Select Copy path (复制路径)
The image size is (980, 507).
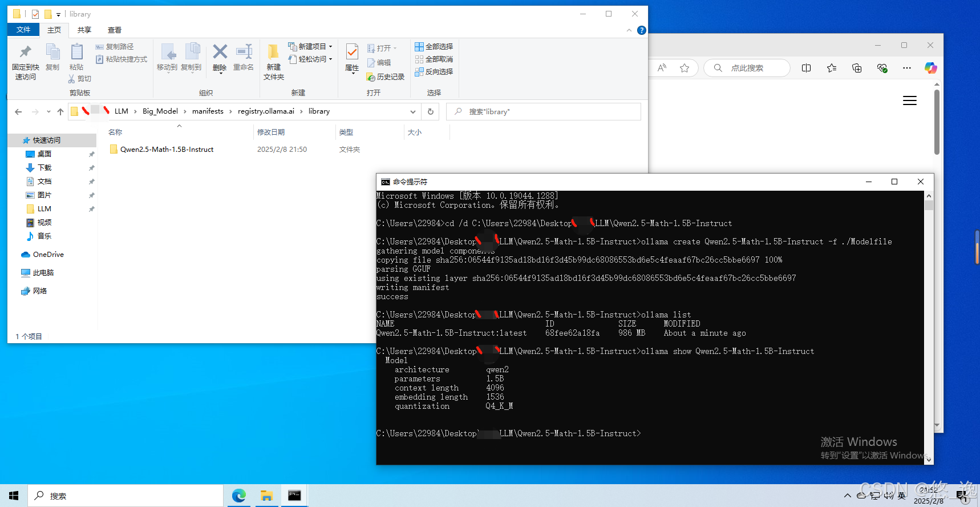tap(115, 47)
